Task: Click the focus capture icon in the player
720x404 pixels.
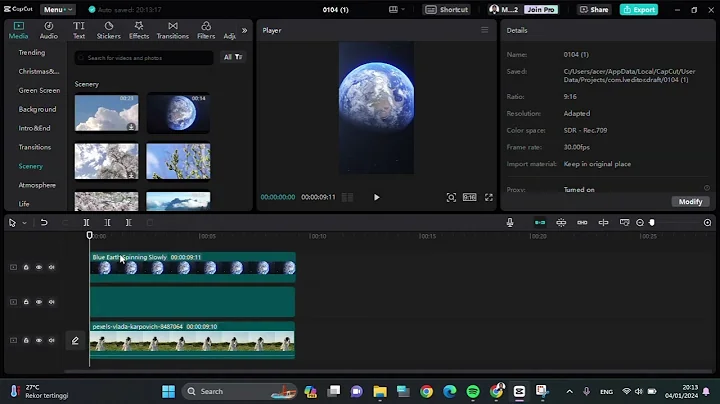Action: tap(451, 197)
